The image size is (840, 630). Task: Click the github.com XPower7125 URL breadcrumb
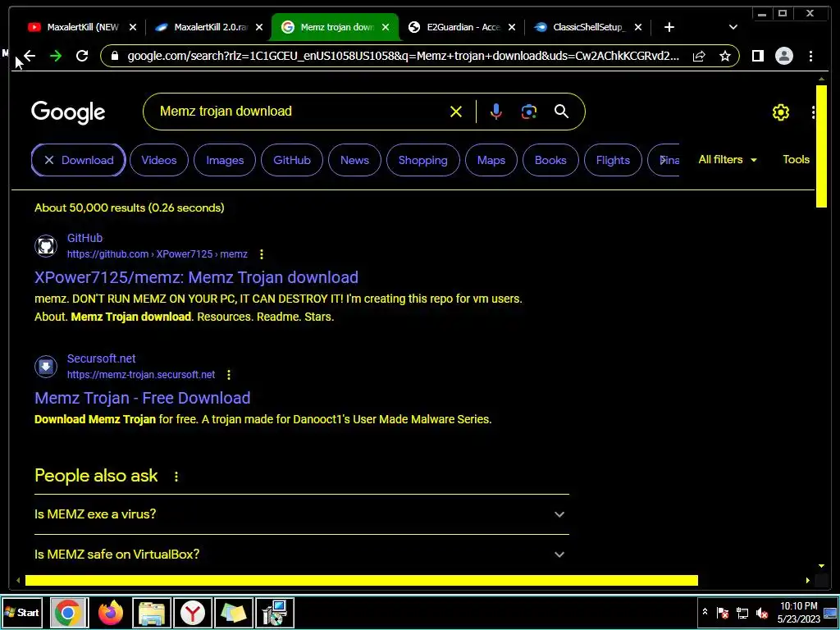(157, 254)
